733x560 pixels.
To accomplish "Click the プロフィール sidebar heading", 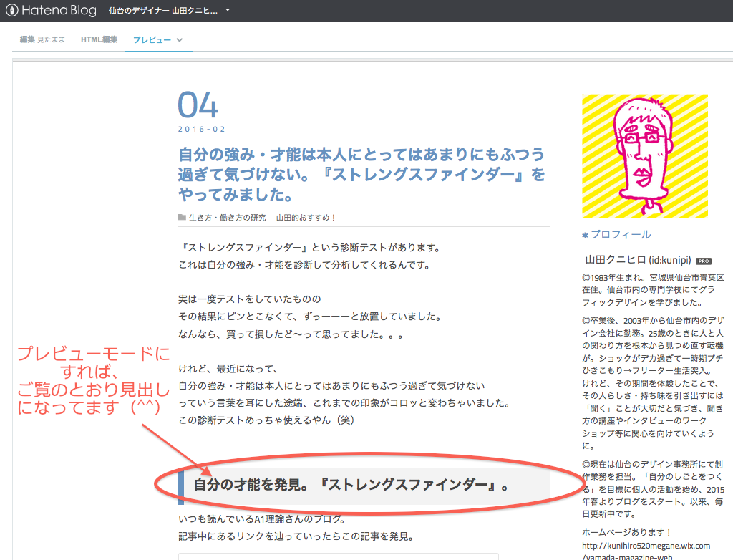I will point(621,235).
